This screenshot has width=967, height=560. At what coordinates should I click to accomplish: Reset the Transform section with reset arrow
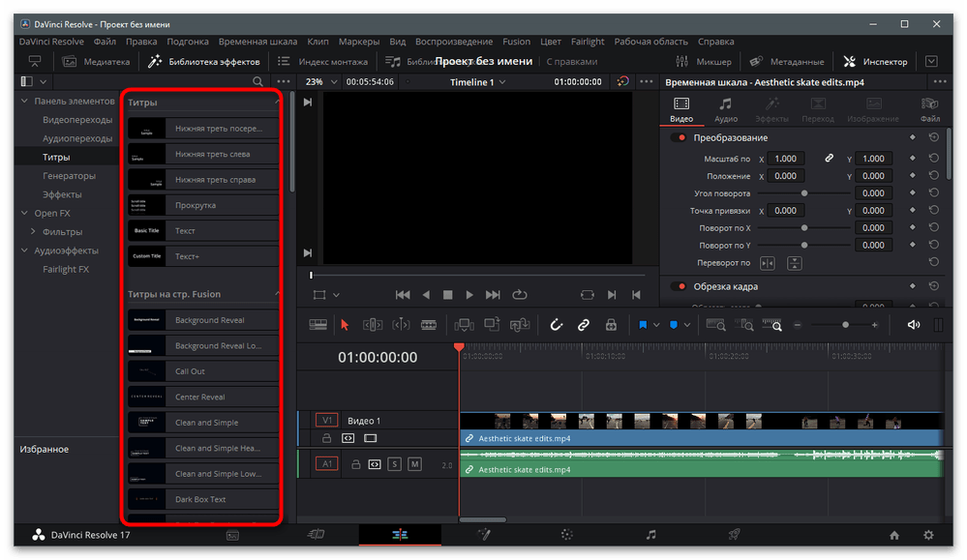[933, 137]
